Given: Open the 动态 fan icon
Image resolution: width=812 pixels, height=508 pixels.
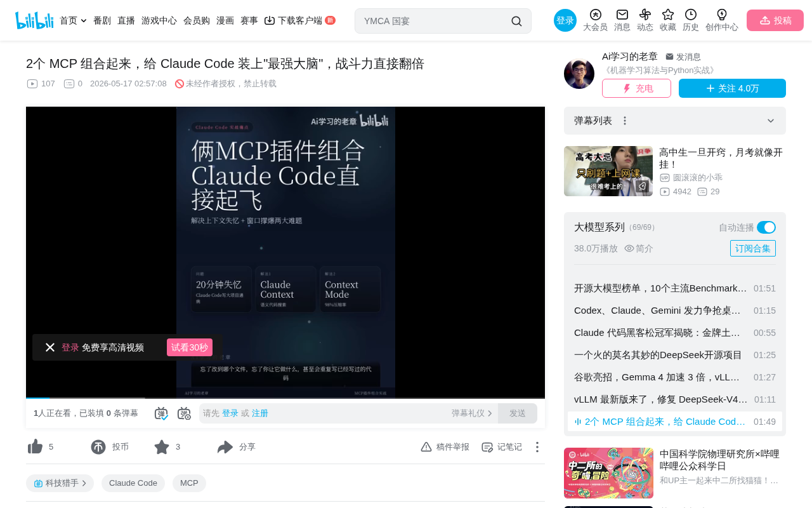Looking at the screenshot, I should point(645,15).
